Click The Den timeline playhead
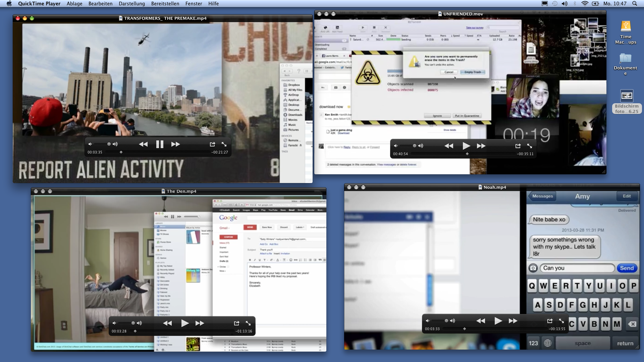The image size is (644, 362). (135, 331)
